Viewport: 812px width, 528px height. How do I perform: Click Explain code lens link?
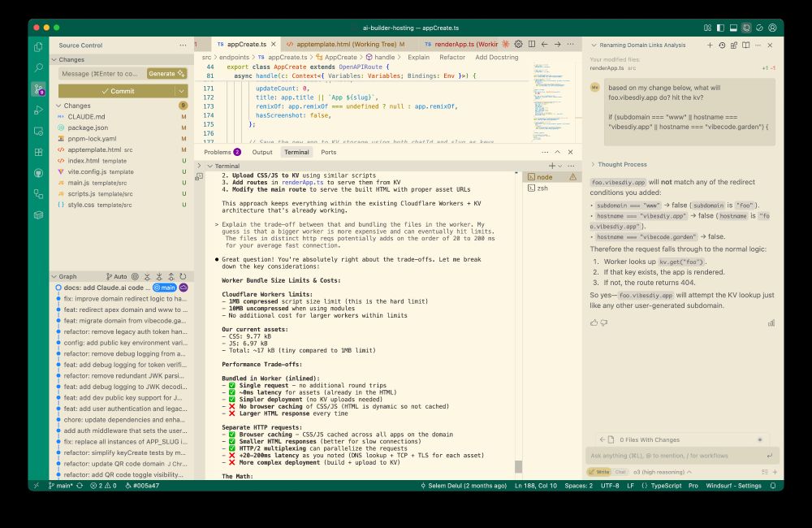pos(418,58)
